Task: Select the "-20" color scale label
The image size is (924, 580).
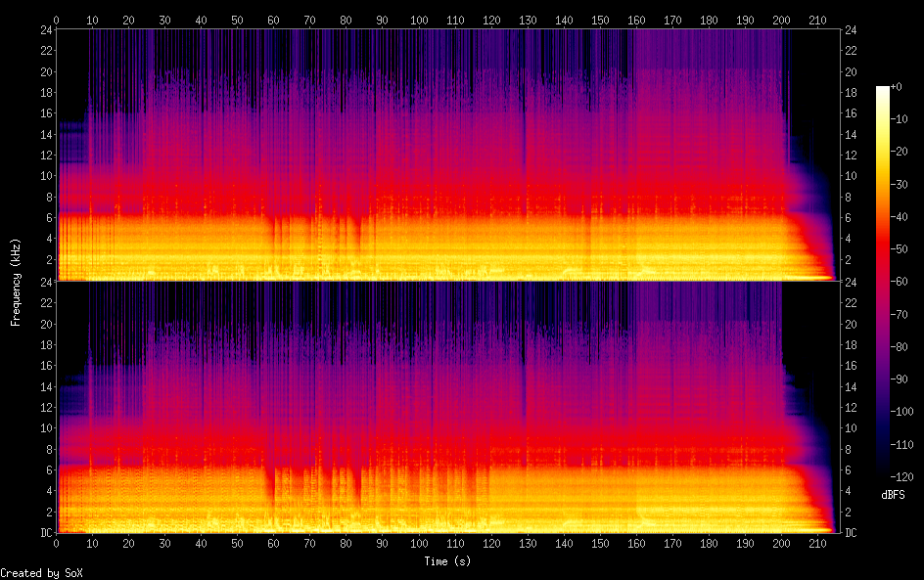Action: [899, 152]
